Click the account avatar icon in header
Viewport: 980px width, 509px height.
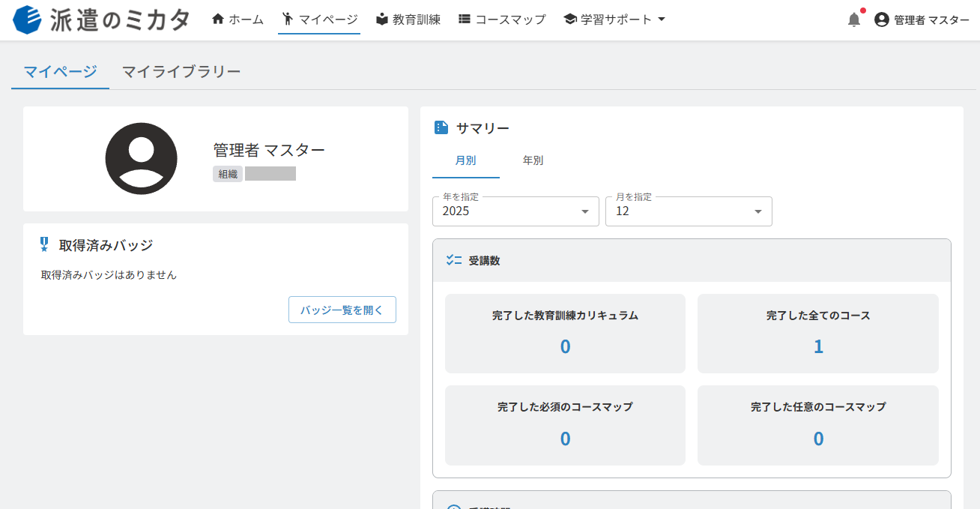[882, 19]
